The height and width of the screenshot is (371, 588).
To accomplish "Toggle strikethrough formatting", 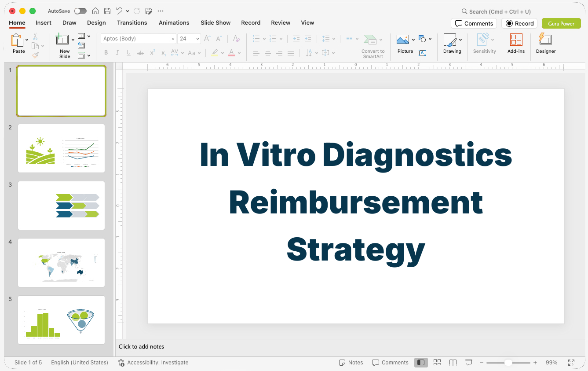I will [140, 53].
